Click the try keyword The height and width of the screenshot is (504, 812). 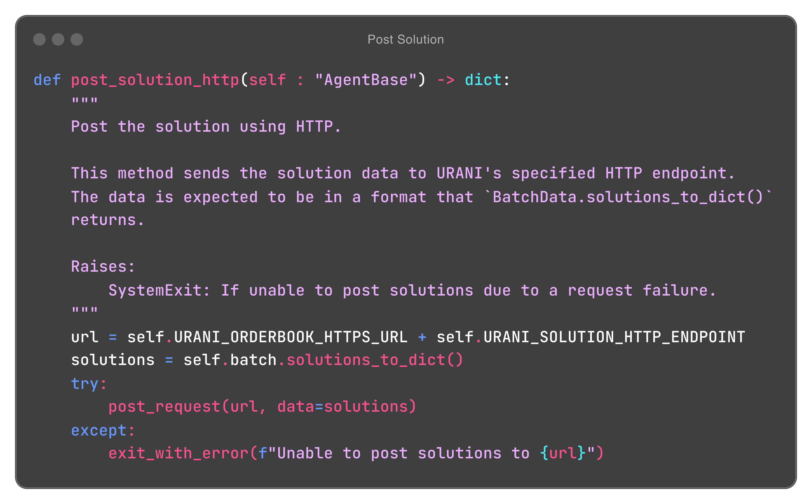click(x=85, y=384)
